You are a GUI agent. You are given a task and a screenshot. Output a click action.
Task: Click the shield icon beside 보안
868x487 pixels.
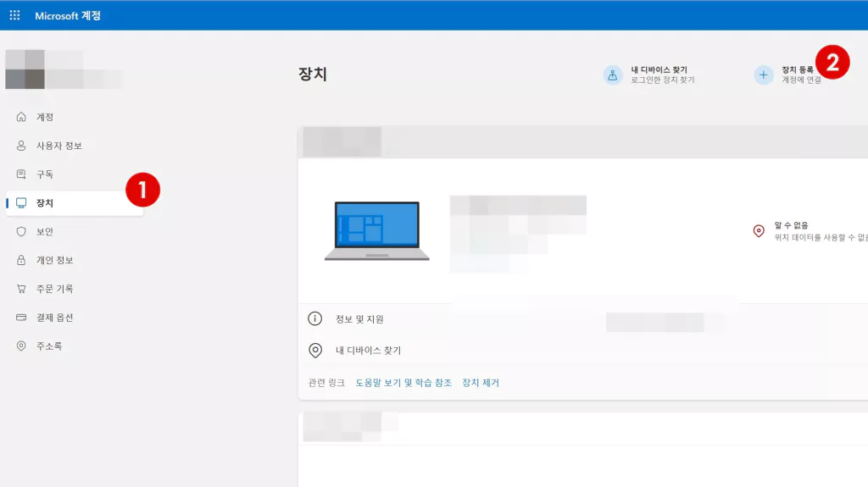pos(21,231)
